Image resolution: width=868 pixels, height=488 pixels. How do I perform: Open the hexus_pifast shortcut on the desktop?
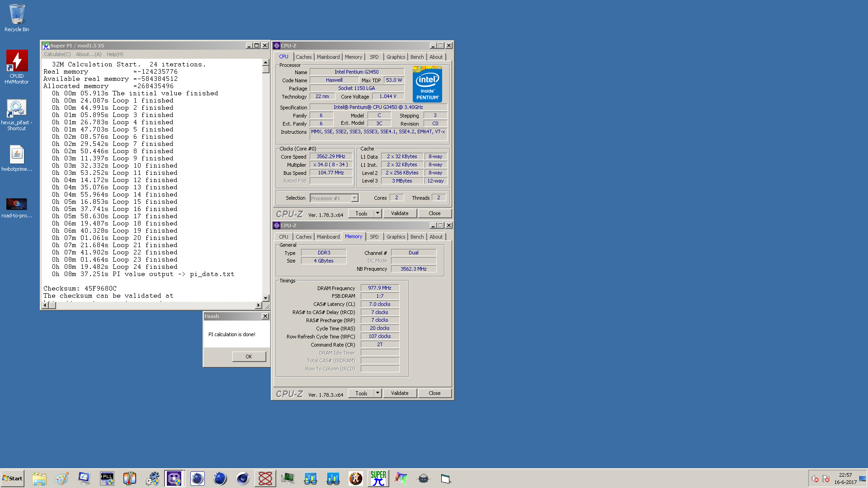point(17,115)
